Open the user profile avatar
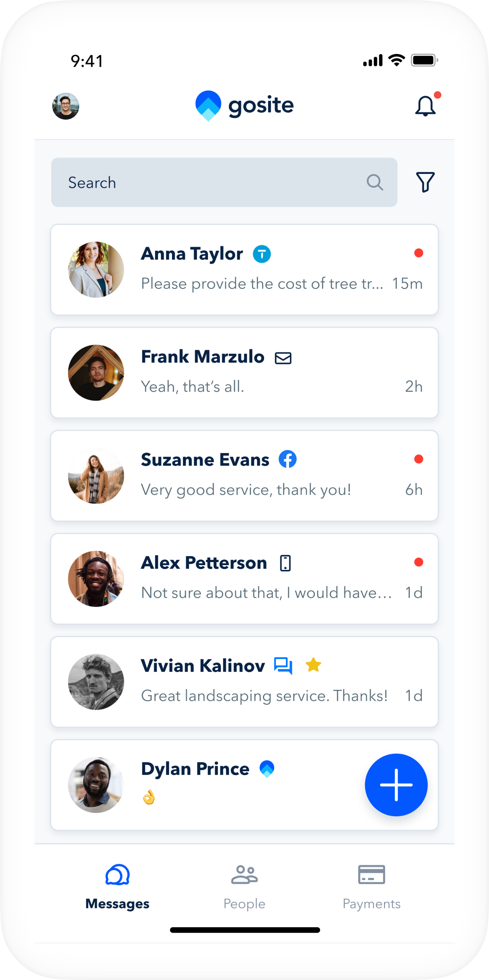The height and width of the screenshot is (980, 489). pyautogui.click(x=66, y=106)
